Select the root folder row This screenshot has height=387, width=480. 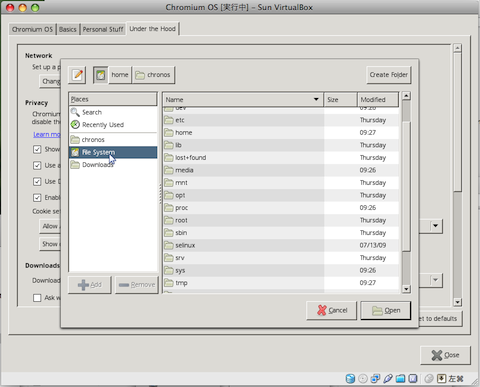(x=281, y=220)
